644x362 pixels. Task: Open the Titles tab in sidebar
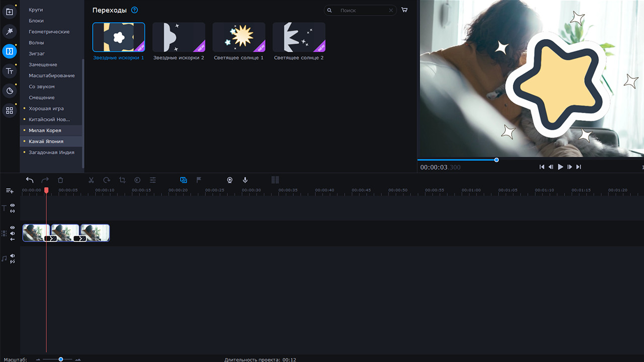10,71
